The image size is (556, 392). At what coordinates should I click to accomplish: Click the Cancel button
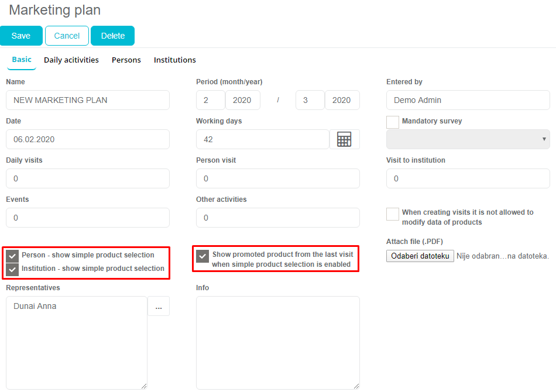point(67,36)
